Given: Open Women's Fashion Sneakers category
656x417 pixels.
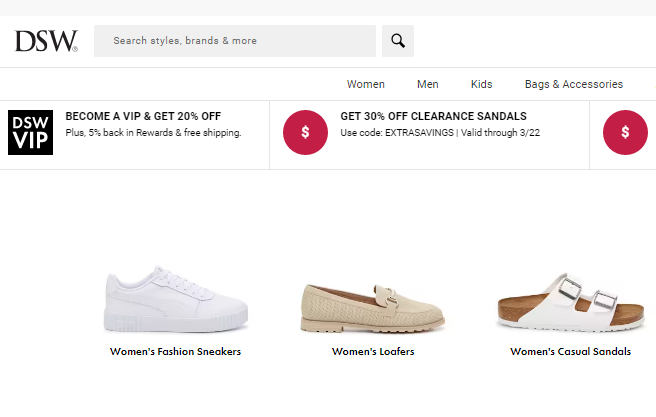Looking at the screenshot, I should coord(175,352).
